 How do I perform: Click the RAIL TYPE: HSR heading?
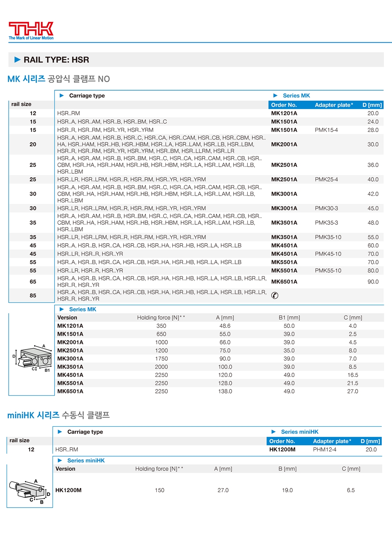click(56, 60)
